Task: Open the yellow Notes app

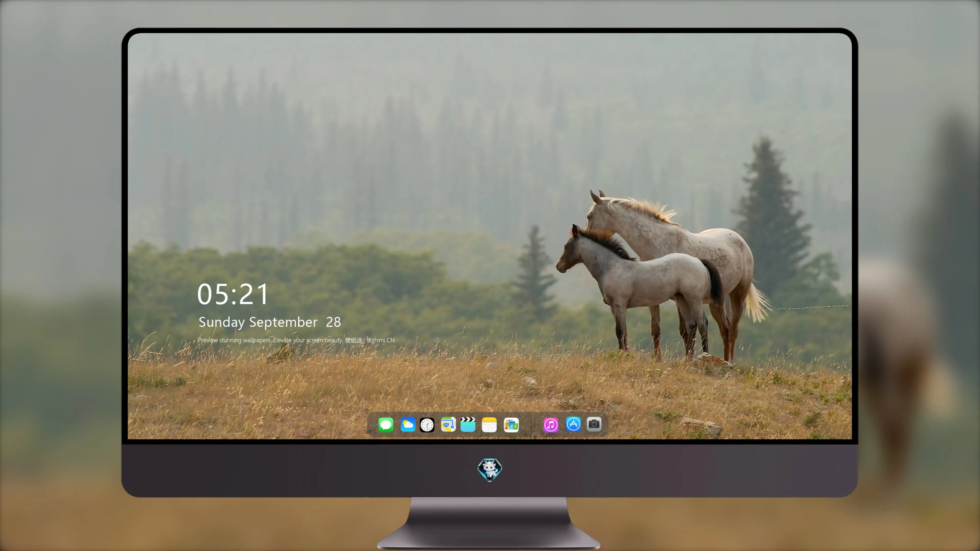Action: pos(489,424)
